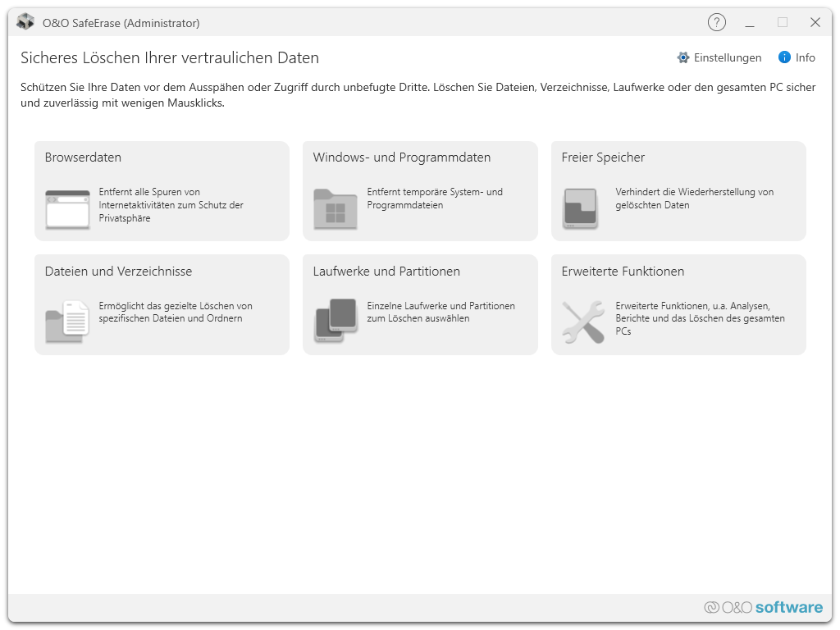Click the Info text label
Image resolution: width=840 pixels, height=630 pixels.
[806, 57]
